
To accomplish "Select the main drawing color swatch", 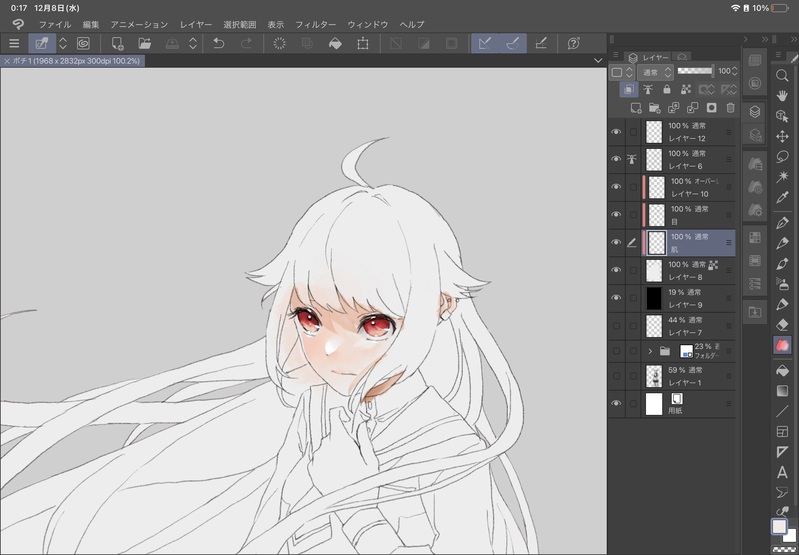I will (x=779, y=526).
